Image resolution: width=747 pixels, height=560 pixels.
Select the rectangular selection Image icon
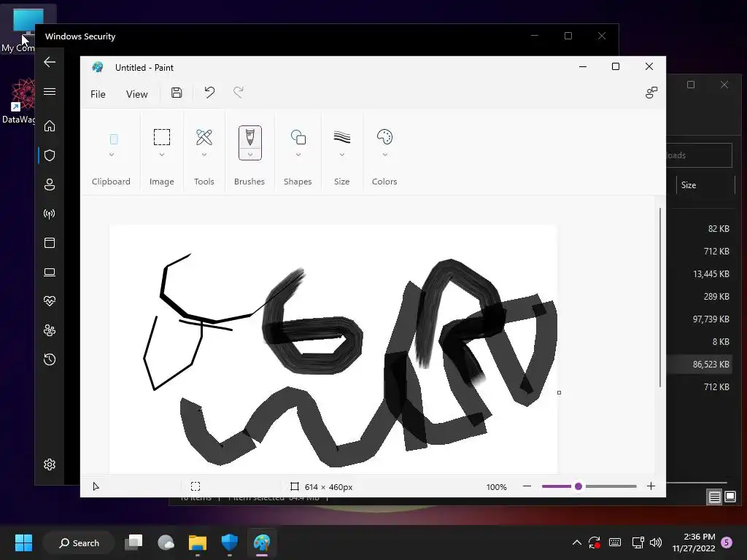click(161, 137)
